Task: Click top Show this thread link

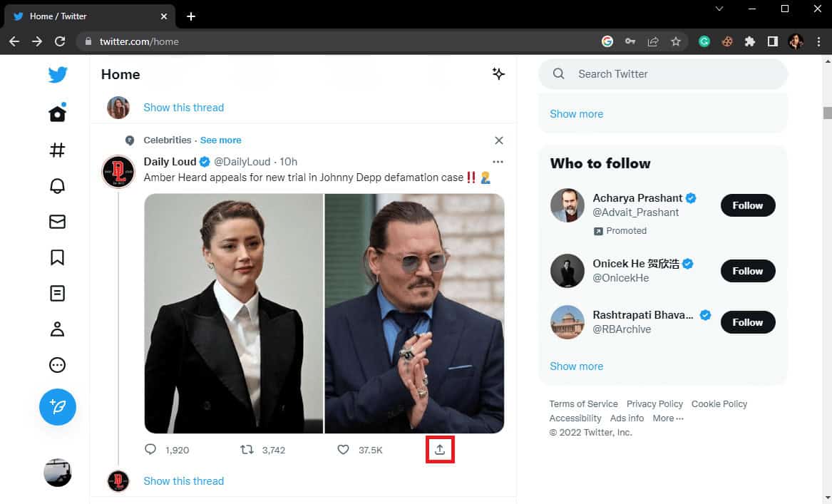Action: (x=184, y=108)
